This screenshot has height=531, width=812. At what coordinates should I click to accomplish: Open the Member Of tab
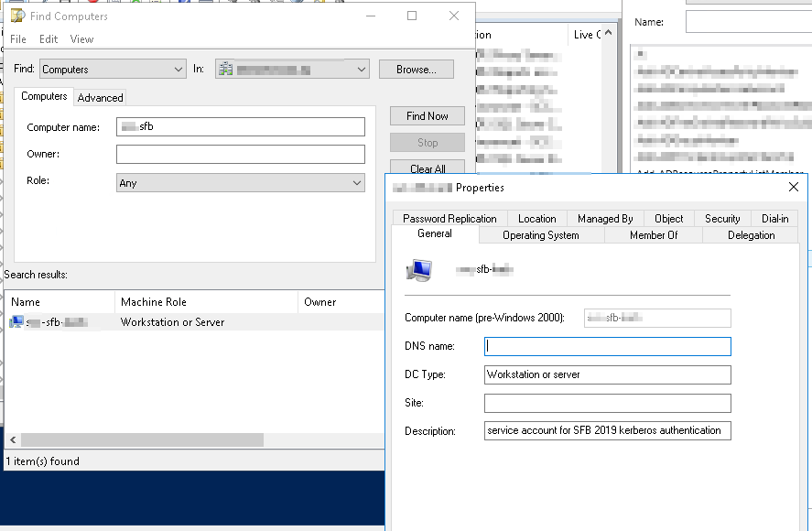(x=654, y=235)
